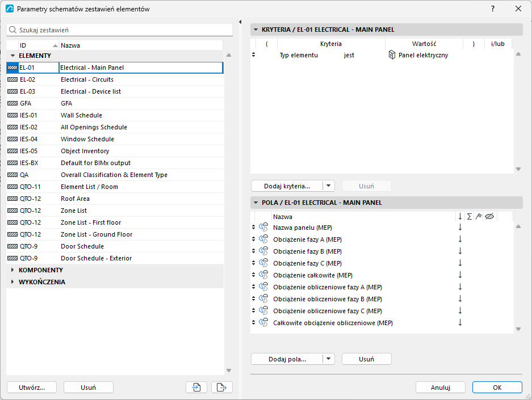Screen dimensions: 532x400
Task: Click the property icon beside Obciążenie fazy A (MEP)
Action: [263, 239]
